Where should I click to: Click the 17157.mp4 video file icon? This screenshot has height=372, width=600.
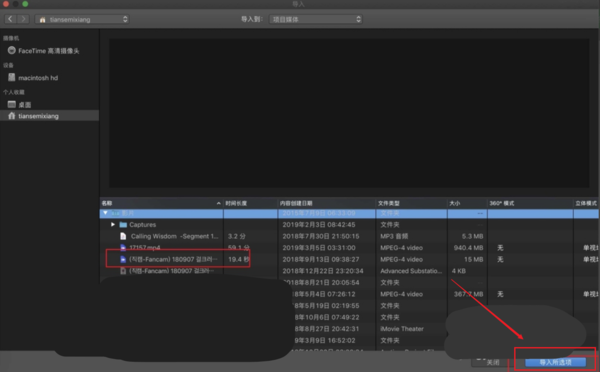[123, 248]
